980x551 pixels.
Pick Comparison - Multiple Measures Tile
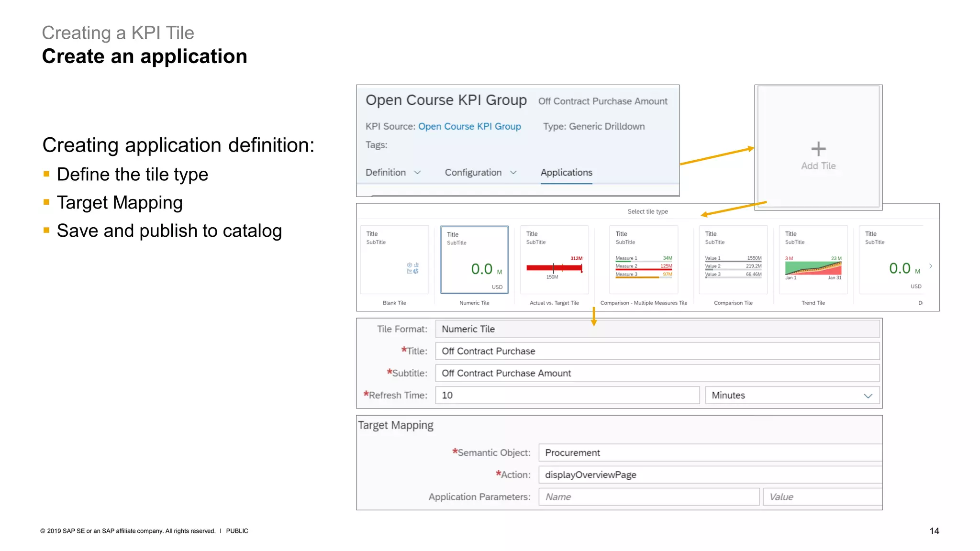pos(644,260)
